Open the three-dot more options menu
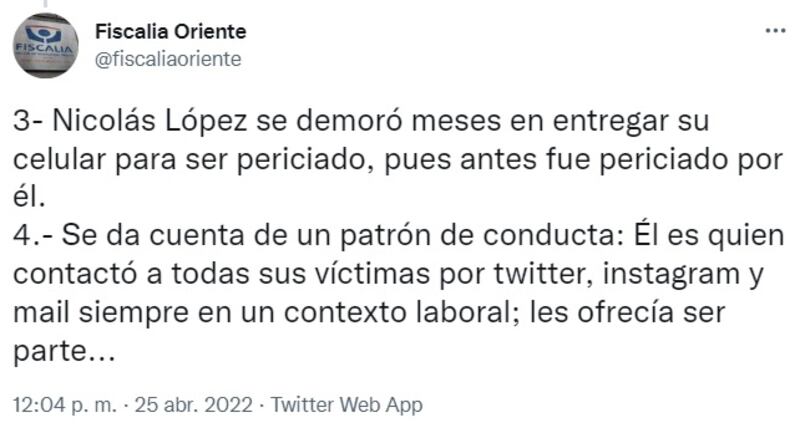800x433 pixels. click(775, 31)
